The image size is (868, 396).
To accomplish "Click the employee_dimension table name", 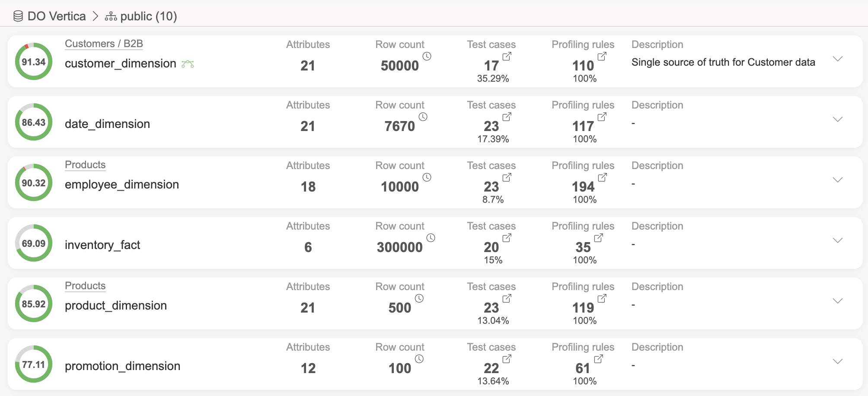I will [122, 185].
